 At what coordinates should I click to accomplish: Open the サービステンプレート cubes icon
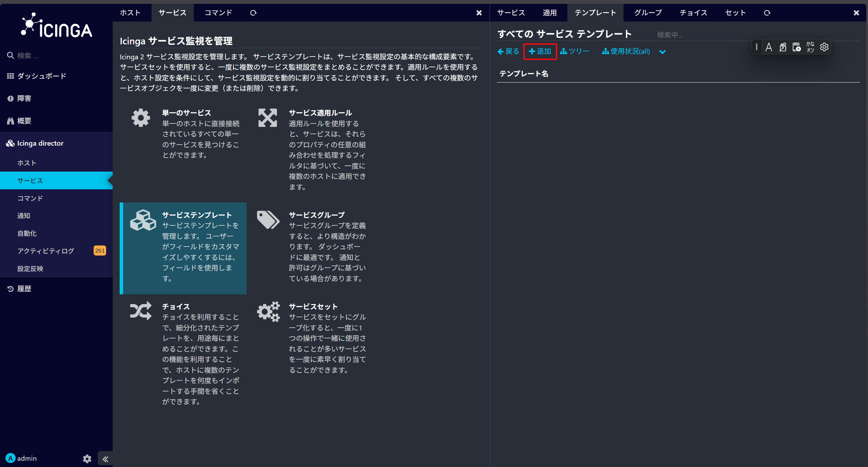(x=143, y=220)
